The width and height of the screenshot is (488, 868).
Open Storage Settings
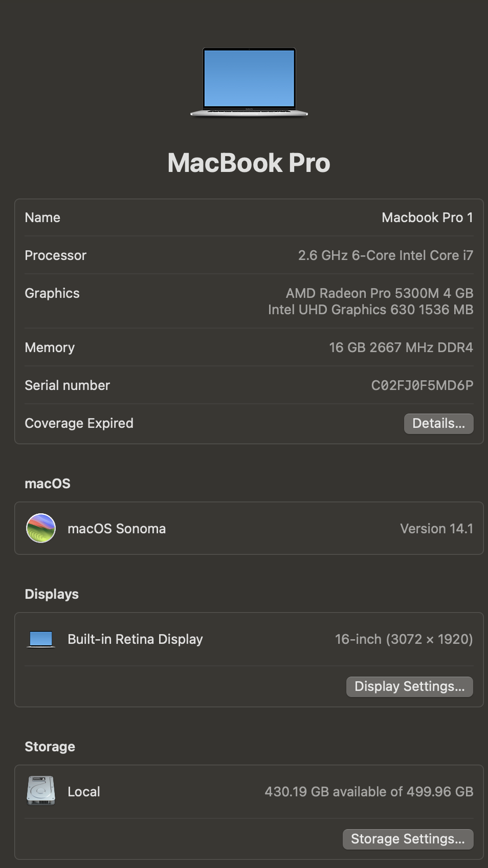[408, 839]
